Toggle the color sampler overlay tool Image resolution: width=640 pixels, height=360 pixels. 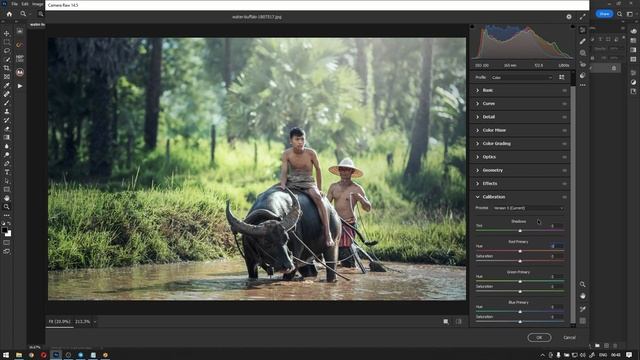[582, 309]
